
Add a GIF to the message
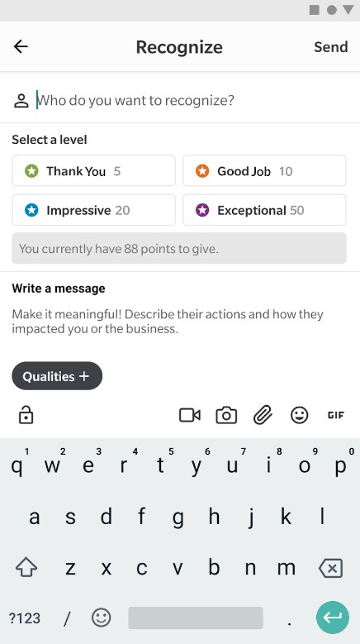coord(336,415)
